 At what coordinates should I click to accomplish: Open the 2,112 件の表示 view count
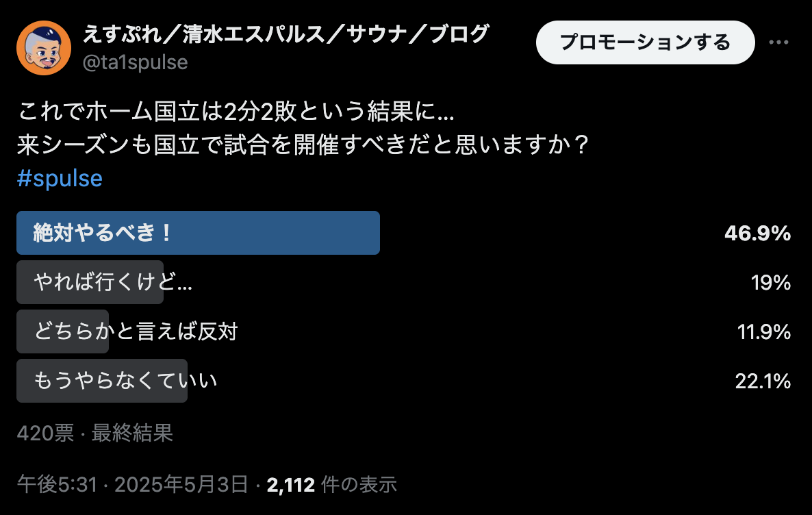pyautogui.click(x=332, y=485)
